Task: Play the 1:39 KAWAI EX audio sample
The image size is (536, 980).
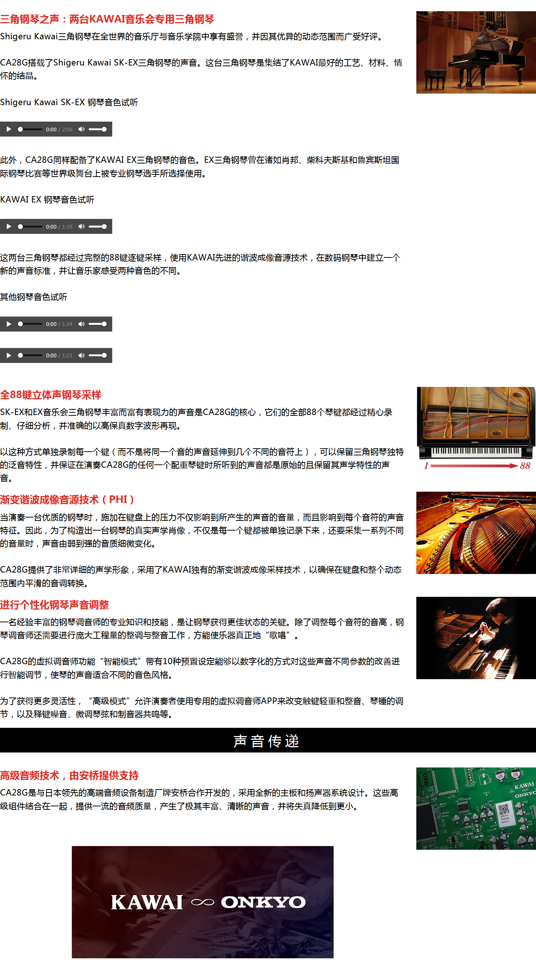Action: 9,227
